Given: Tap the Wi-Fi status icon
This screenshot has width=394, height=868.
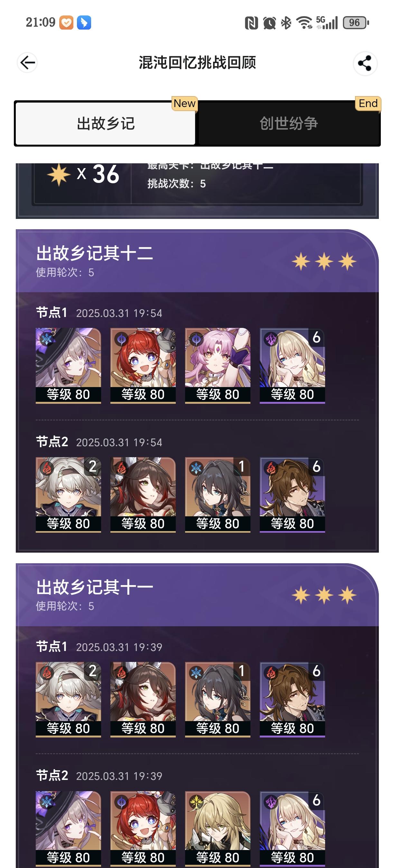Looking at the screenshot, I should (x=304, y=23).
